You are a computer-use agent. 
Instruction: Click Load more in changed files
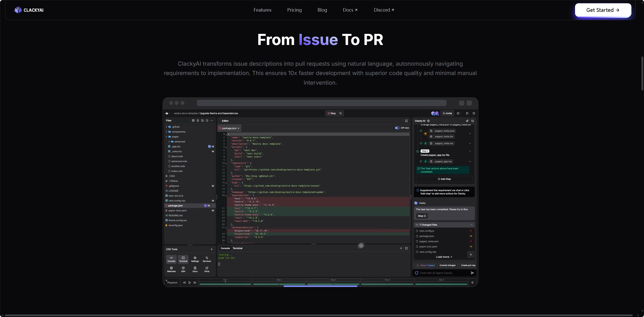[444, 257]
